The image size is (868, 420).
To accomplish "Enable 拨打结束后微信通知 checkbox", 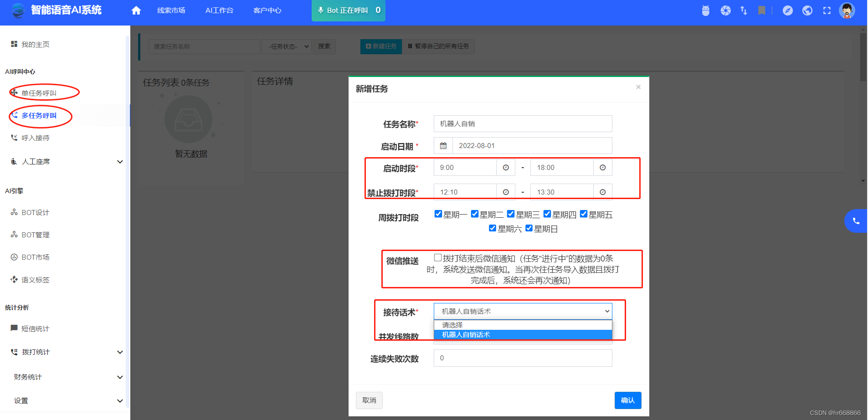I will click(438, 257).
